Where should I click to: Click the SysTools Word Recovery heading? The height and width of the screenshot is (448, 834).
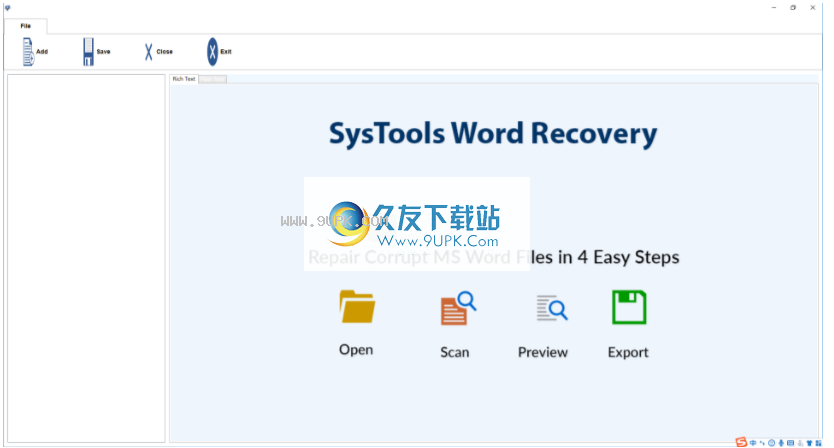click(x=493, y=134)
